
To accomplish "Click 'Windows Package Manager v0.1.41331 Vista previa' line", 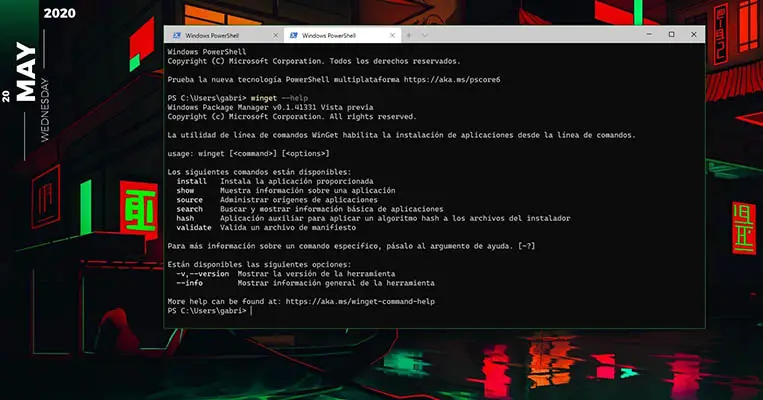I will [271, 107].
